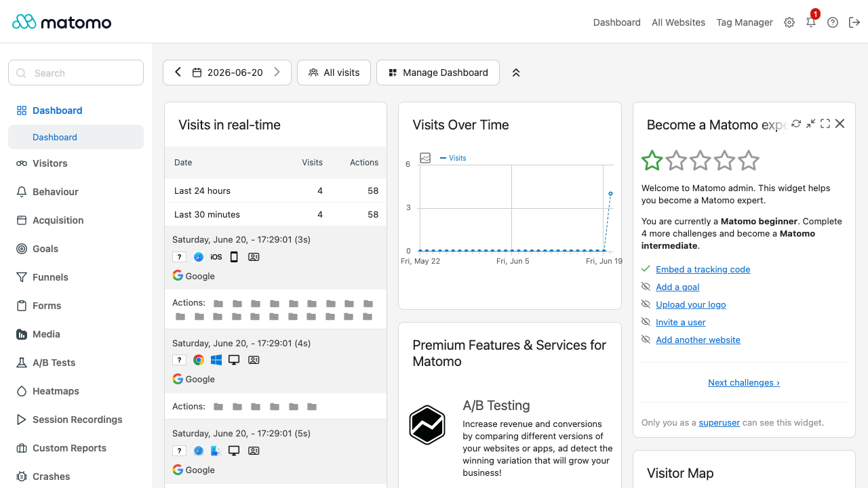Click Dashboard in the top navigation
This screenshot has height=488, width=868.
pos(617,22)
